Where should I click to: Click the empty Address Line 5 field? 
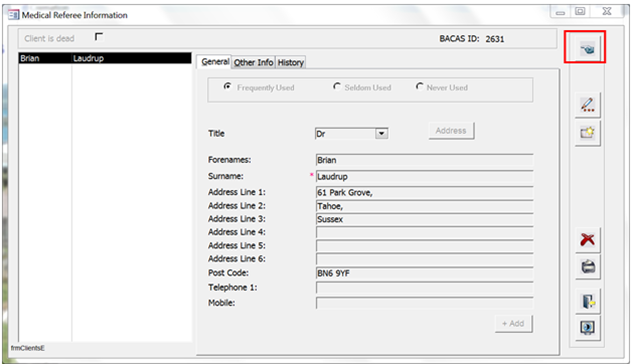425,246
